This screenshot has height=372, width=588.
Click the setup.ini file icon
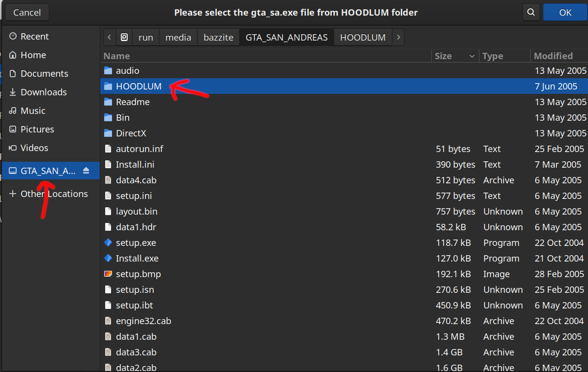coord(108,196)
